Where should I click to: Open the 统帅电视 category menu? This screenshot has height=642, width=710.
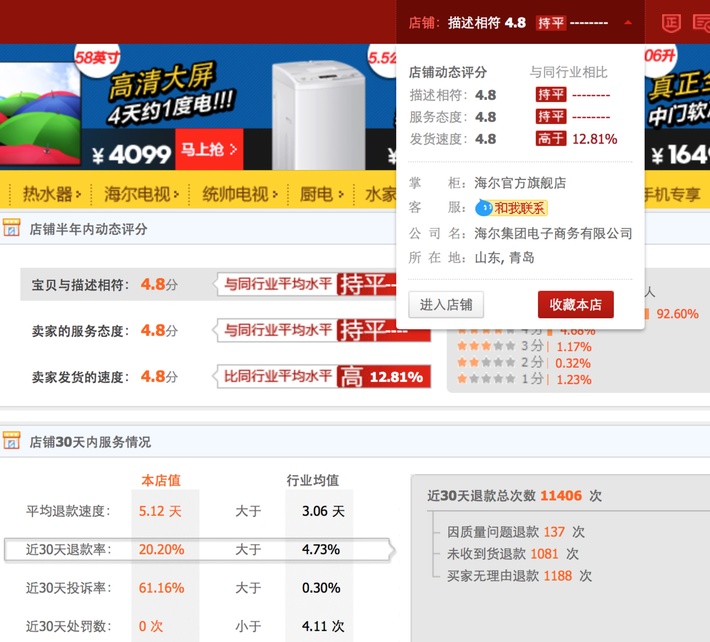click(x=239, y=194)
